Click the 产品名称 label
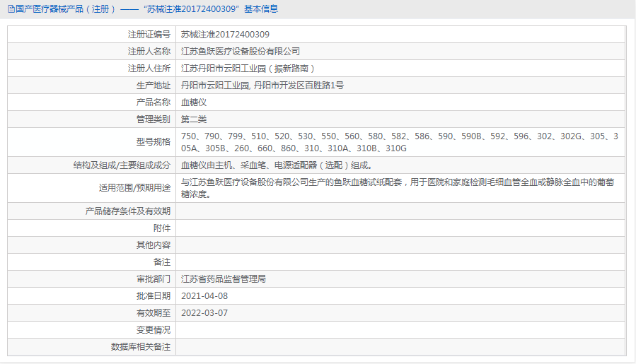636x364 pixels. 154,102
